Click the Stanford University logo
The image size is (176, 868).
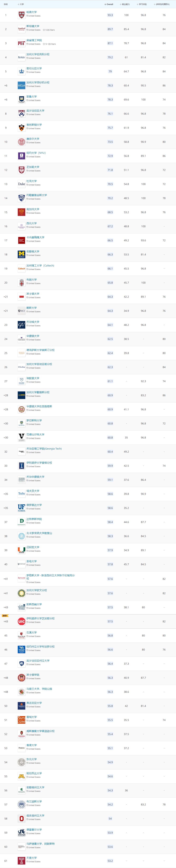[22, 29]
